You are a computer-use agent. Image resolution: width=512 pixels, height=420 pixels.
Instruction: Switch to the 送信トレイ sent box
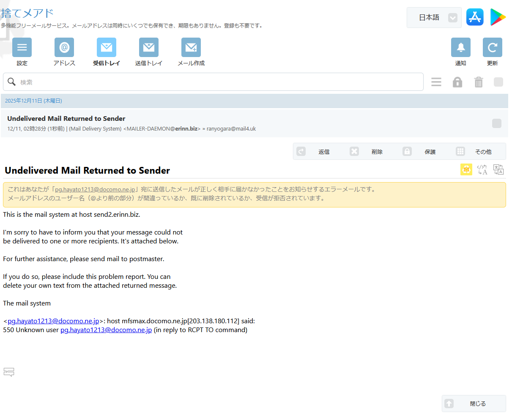tap(149, 47)
